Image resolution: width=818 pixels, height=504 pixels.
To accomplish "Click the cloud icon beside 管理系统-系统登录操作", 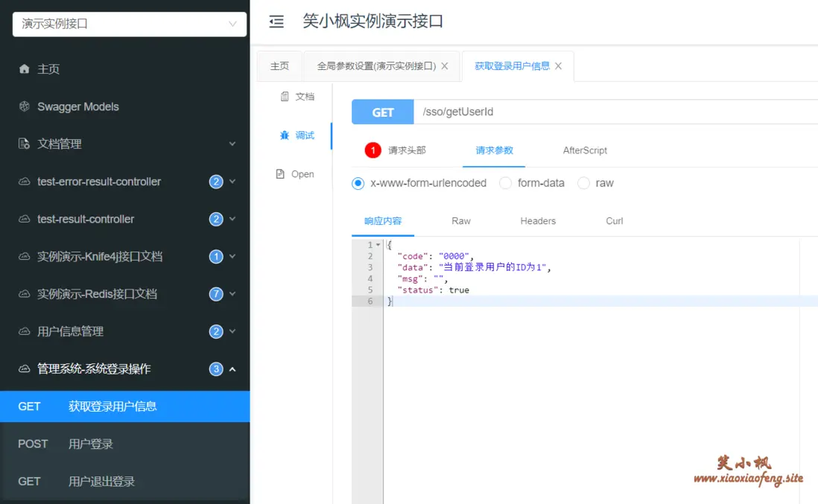I will 24,369.
